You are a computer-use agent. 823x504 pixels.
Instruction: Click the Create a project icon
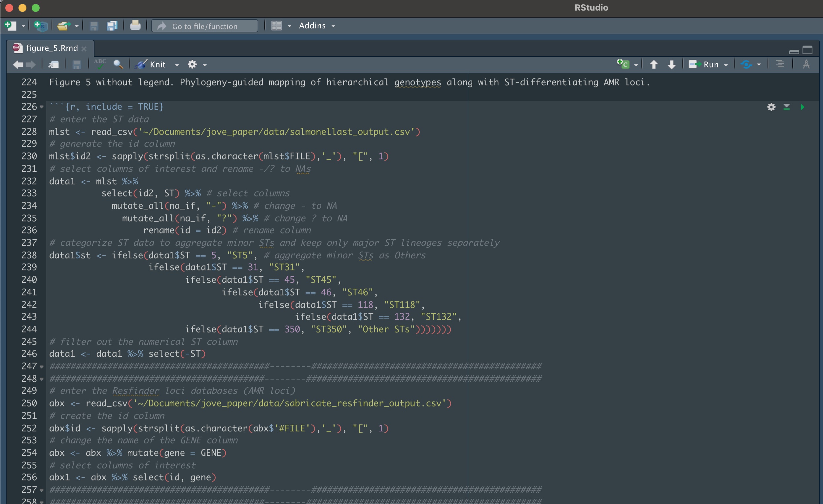(x=40, y=26)
